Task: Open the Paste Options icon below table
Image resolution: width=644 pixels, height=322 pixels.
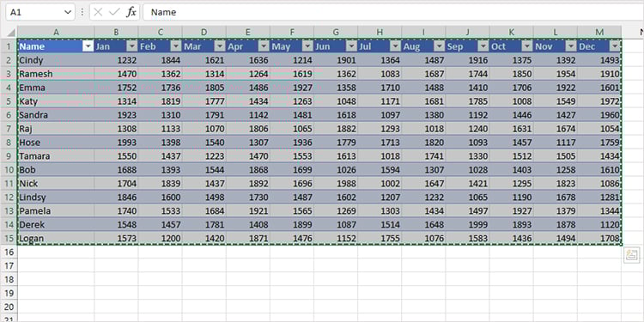Action: (x=632, y=255)
